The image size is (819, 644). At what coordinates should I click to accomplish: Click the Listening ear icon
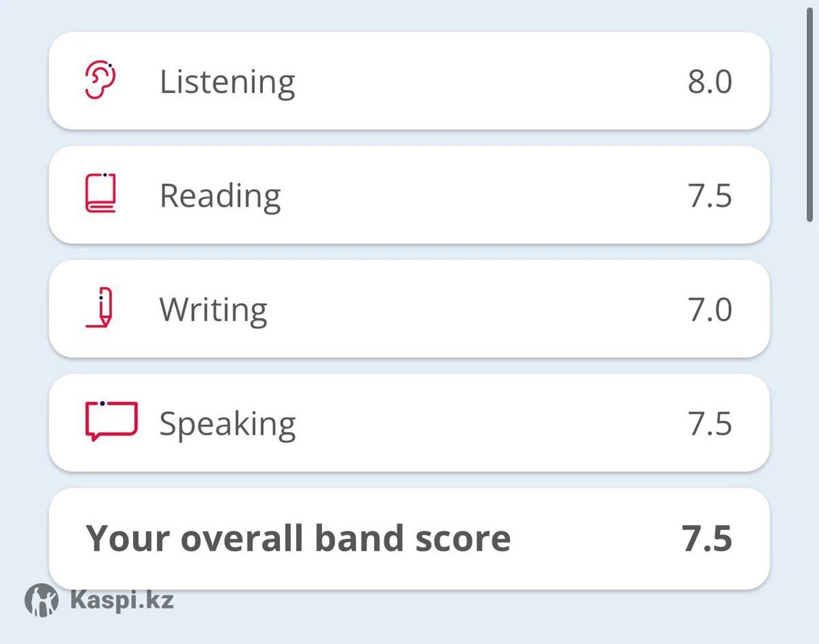(100, 80)
